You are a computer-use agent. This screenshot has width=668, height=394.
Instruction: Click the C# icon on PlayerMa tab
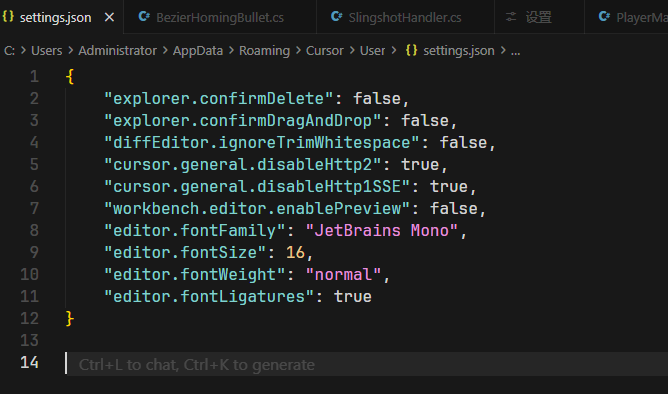pyautogui.click(x=604, y=17)
